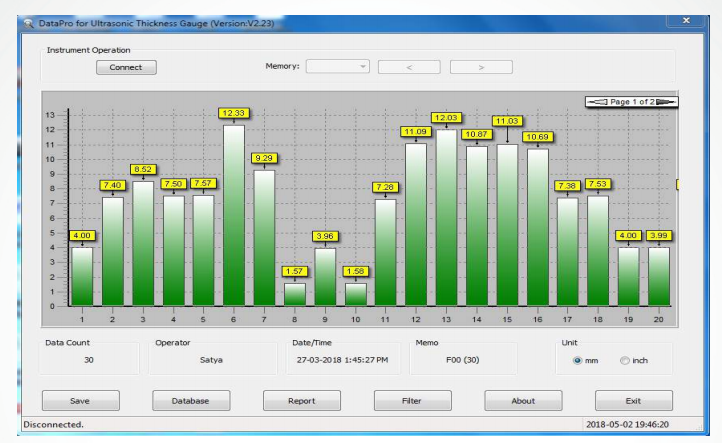The image size is (722, 443).
Task: Open the Memory dropdown list
Action: 338,67
